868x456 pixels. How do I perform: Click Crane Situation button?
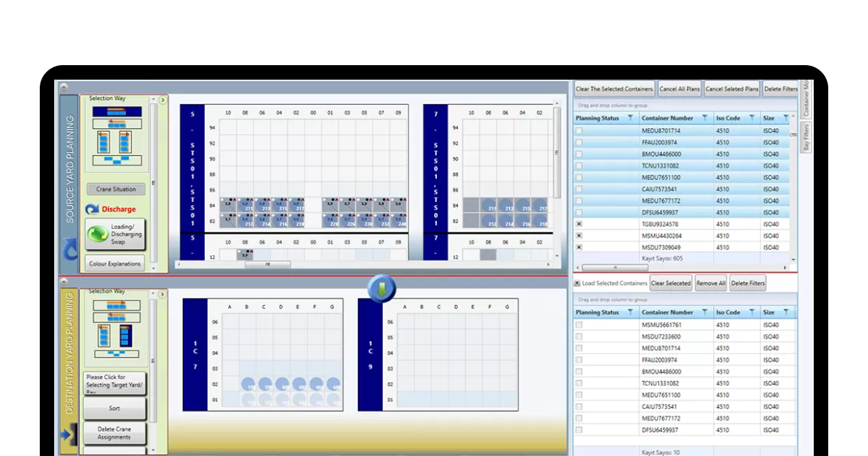click(116, 189)
